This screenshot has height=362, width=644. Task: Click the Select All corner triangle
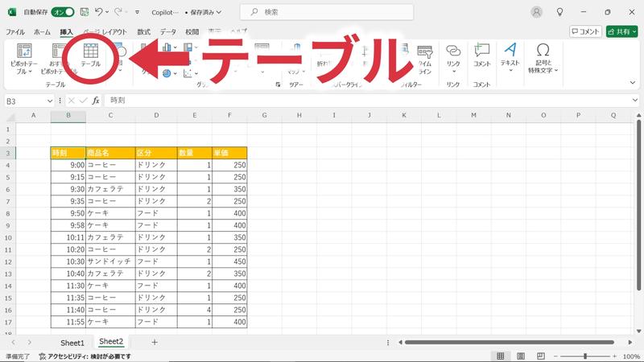coord(10,117)
